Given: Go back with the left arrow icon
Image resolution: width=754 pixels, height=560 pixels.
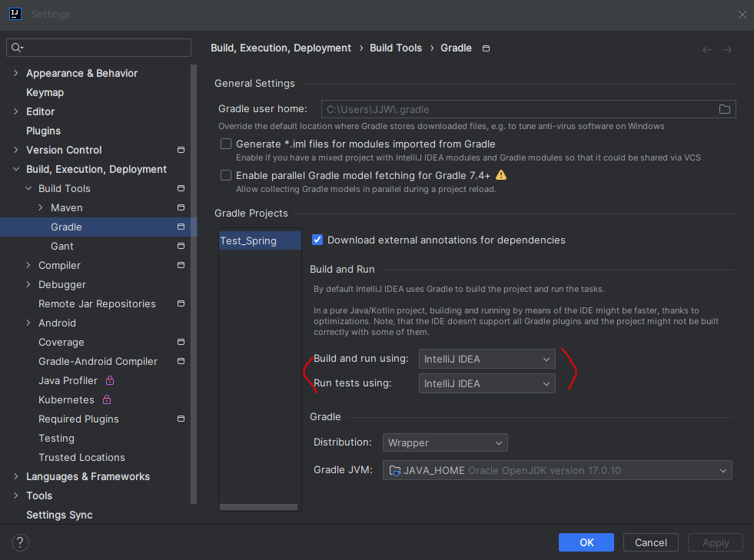Looking at the screenshot, I should point(707,50).
